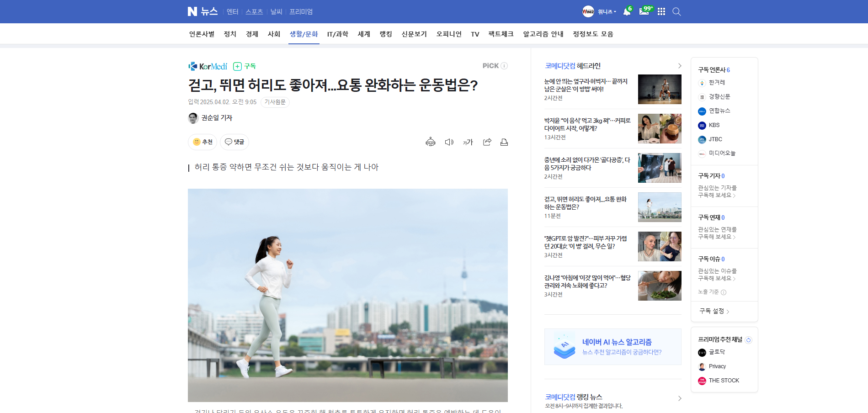Image resolution: width=868 pixels, height=413 pixels.
Task: Click the PiCK info icon
Action: tap(504, 66)
